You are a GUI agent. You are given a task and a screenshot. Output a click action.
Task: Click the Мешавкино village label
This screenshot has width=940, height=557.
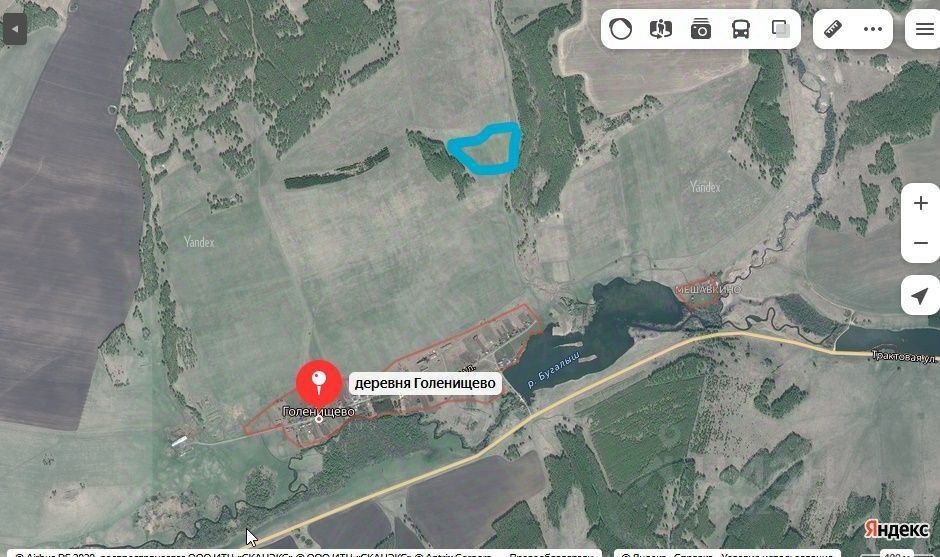707,290
